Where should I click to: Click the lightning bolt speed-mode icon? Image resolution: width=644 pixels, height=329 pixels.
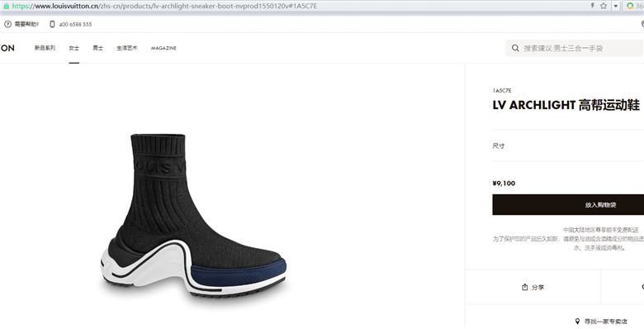click(592, 6)
